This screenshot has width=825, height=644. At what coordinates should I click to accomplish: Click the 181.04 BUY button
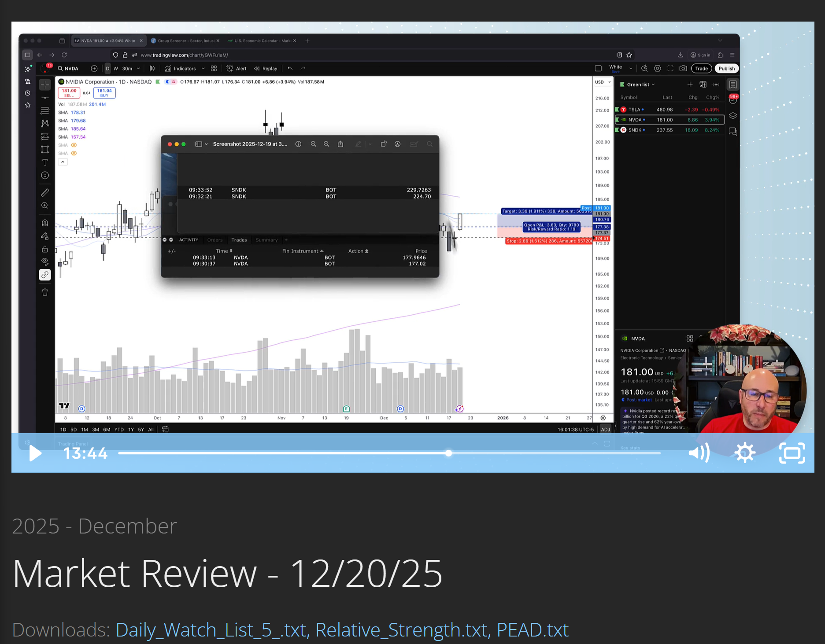(104, 93)
